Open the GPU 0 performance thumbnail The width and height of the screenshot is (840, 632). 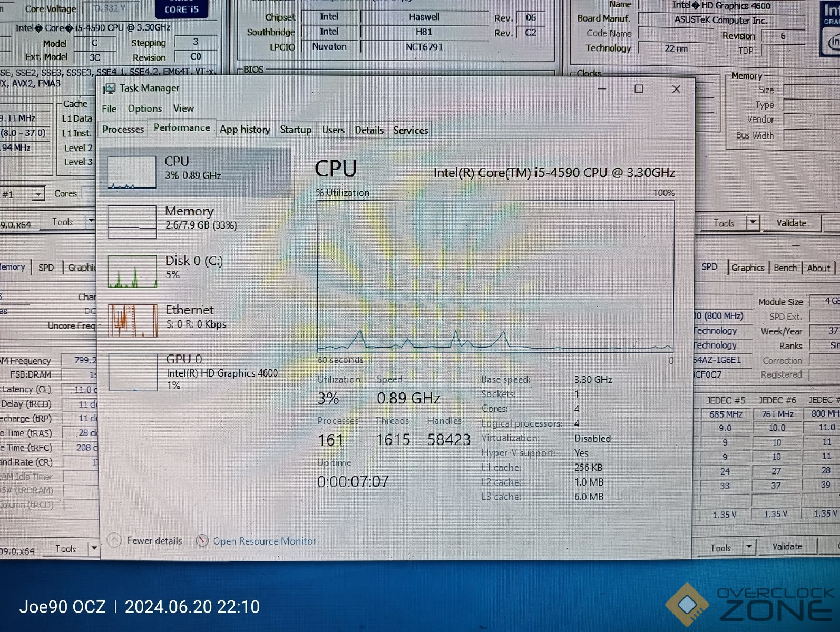133,372
